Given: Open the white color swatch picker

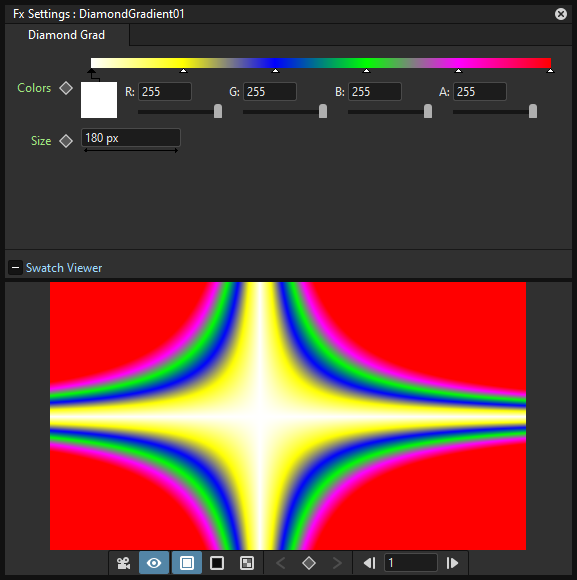Looking at the screenshot, I should [x=99, y=100].
